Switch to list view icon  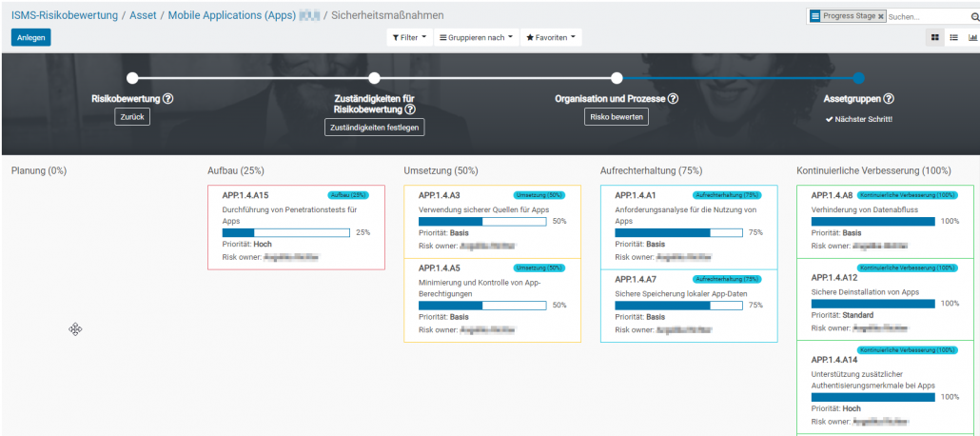(954, 37)
